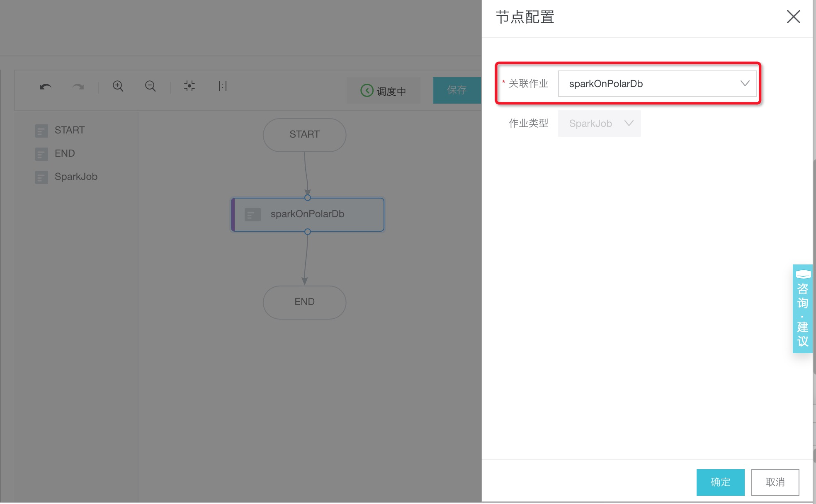
Task: Click the 保存 save button
Action: [x=457, y=90]
